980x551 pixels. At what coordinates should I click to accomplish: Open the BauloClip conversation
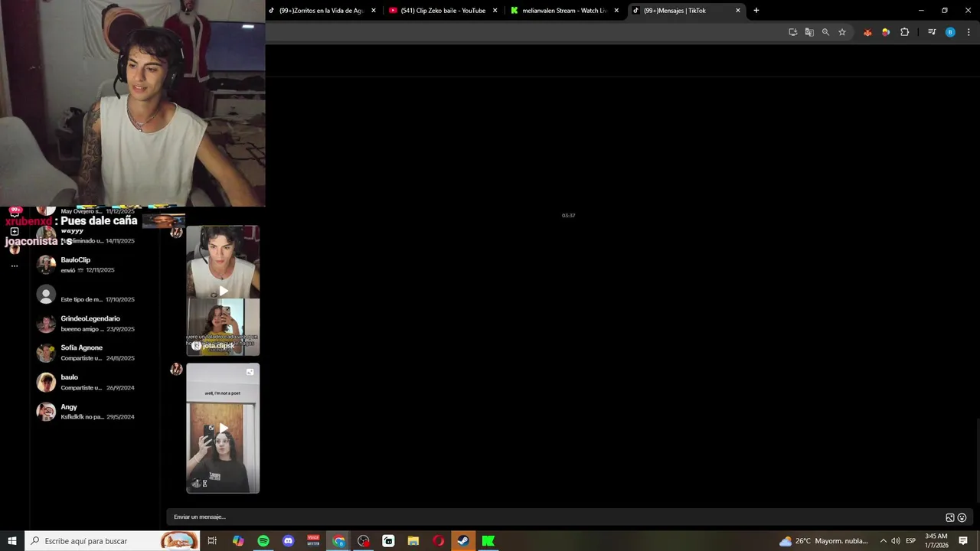point(96,265)
